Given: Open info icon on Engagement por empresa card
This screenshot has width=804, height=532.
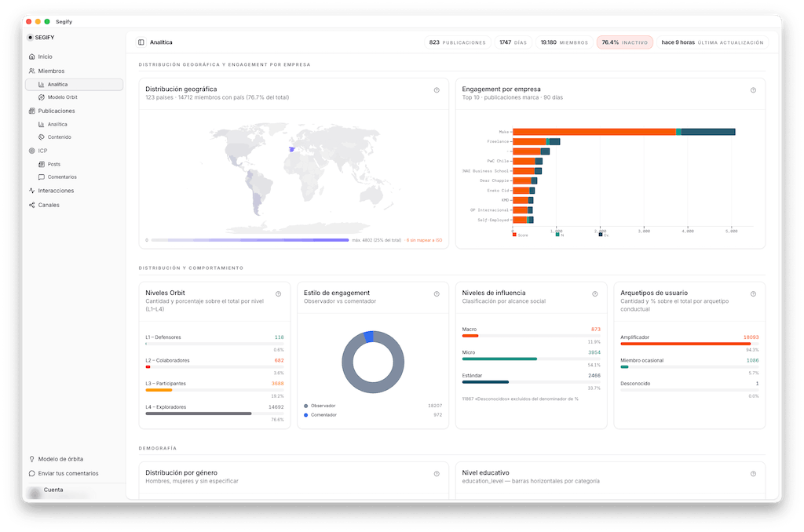Looking at the screenshot, I should pyautogui.click(x=753, y=90).
